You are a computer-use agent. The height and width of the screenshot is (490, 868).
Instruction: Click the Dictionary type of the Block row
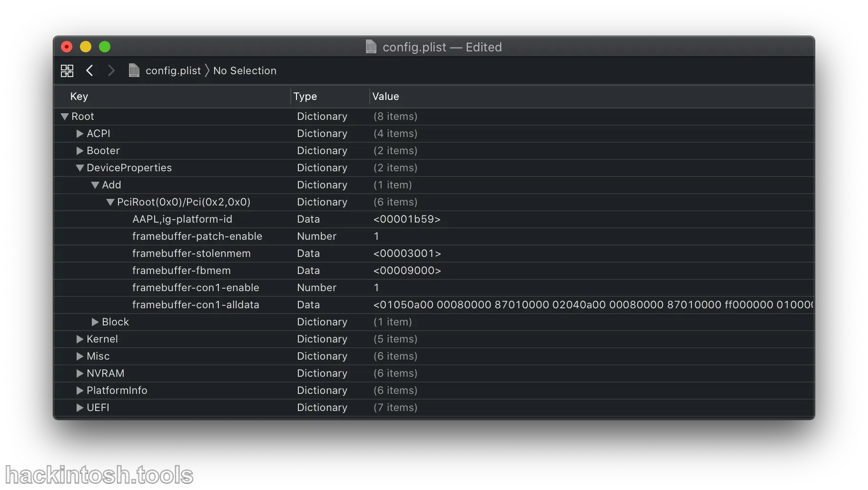click(x=322, y=322)
